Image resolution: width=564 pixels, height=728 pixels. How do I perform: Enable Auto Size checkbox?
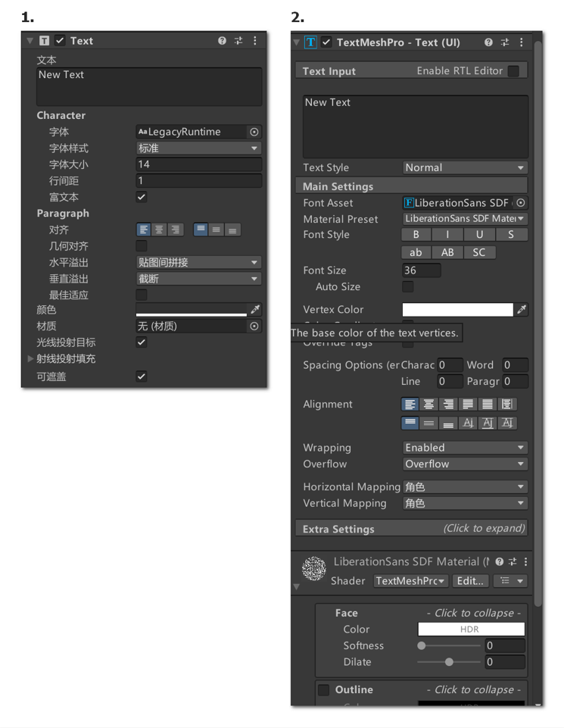click(x=408, y=287)
